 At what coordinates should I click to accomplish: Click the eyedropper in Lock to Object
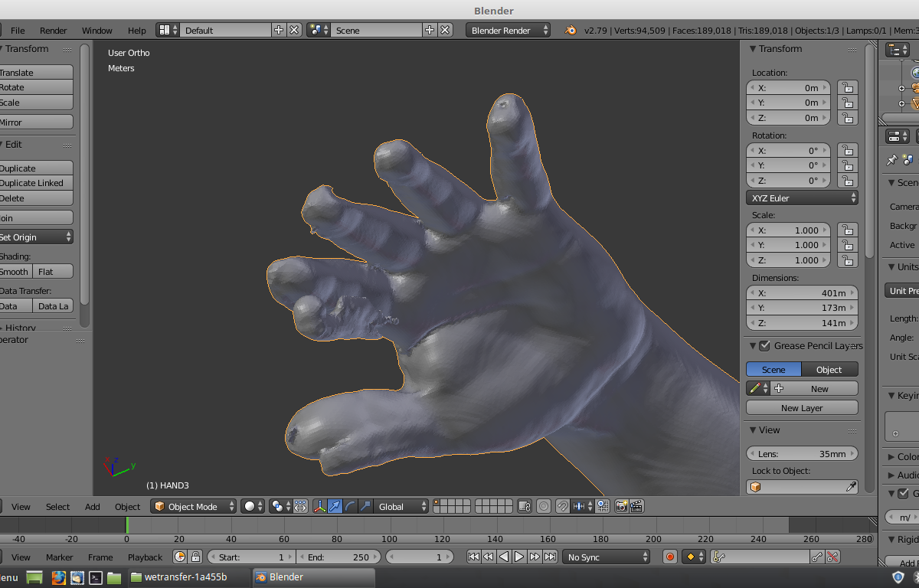[x=851, y=487]
